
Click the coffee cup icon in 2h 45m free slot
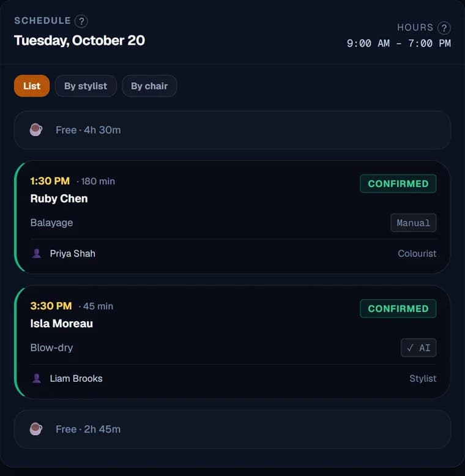pos(36,429)
